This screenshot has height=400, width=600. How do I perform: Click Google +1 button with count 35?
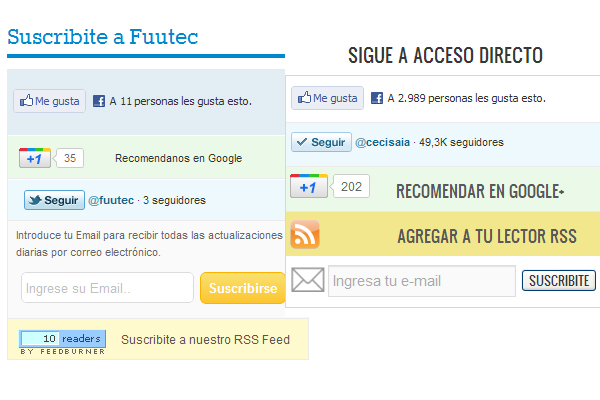(x=35, y=158)
